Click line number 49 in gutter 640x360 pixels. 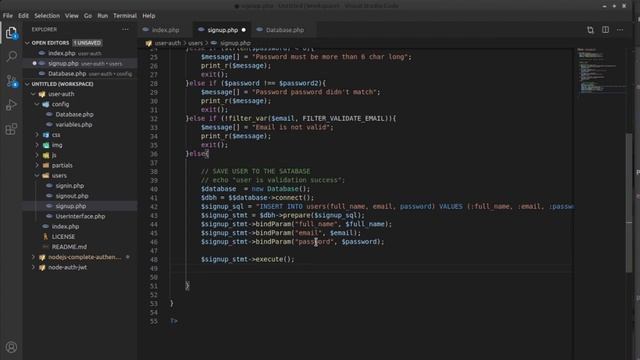pos(153,268)
